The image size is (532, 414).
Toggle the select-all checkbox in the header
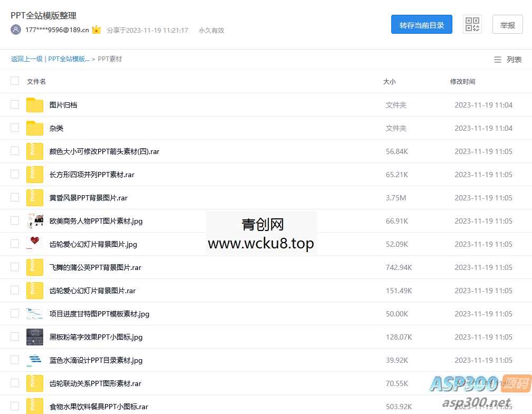tap(15, 81)
